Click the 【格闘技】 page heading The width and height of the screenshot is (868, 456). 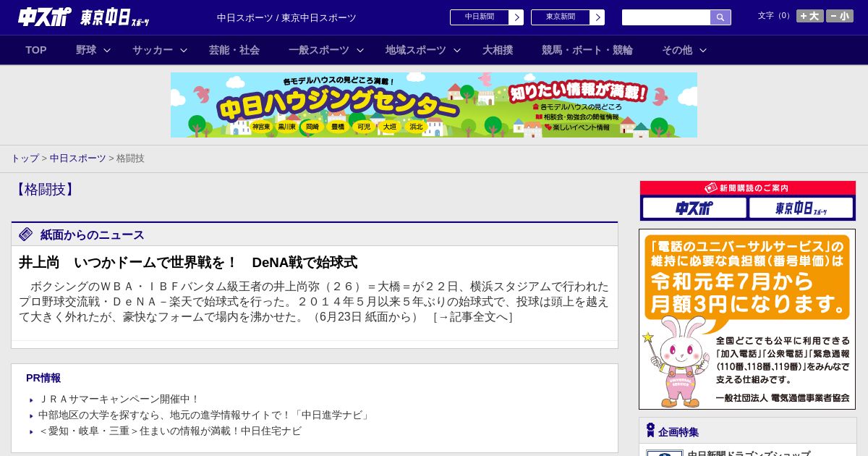coord(44,190)
